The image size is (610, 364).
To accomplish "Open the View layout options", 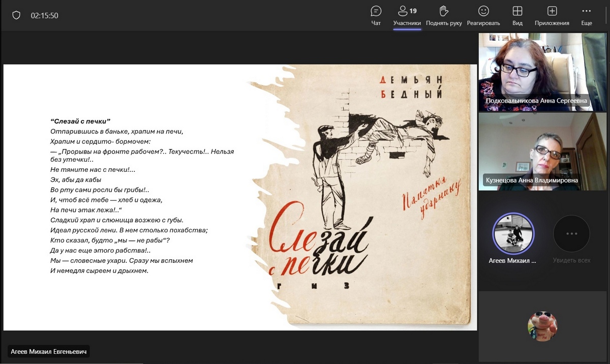I will pos(517,16).
